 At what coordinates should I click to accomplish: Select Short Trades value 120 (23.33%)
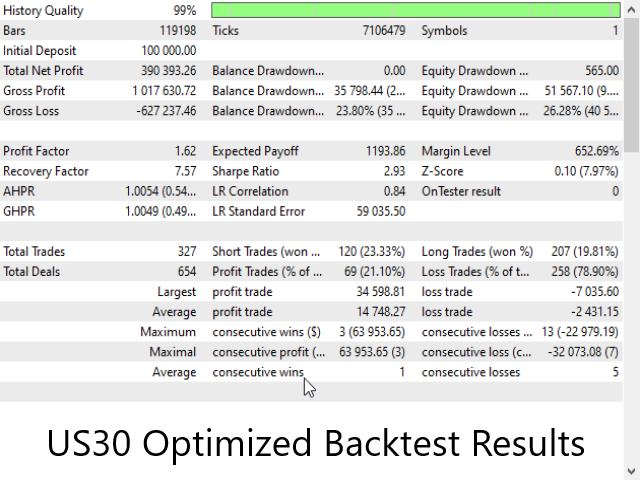coord(371,251)
